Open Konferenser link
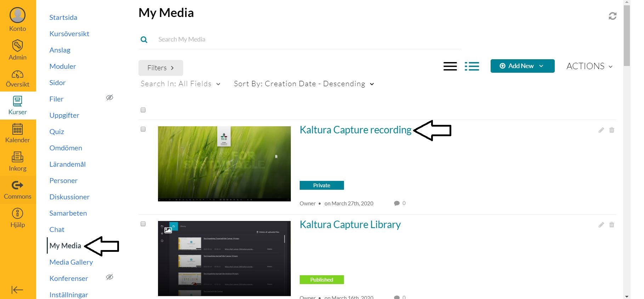644x299 pixels. point(69,278)
